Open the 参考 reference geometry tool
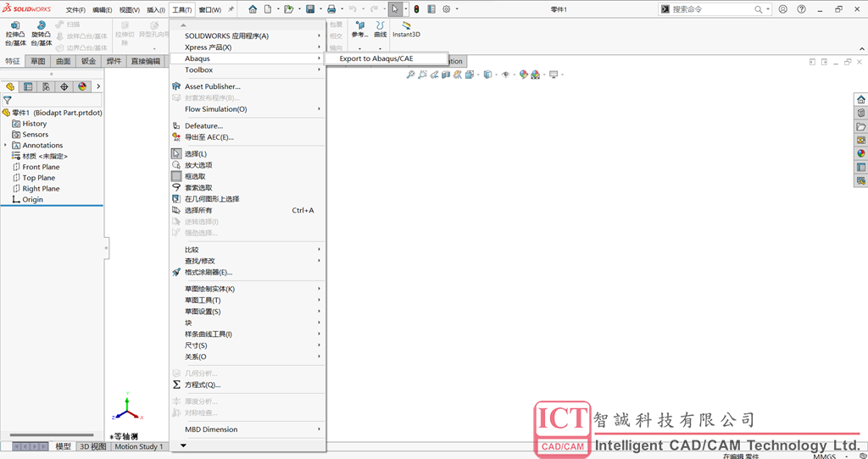The image size is (868, 459). pos(359,30)
